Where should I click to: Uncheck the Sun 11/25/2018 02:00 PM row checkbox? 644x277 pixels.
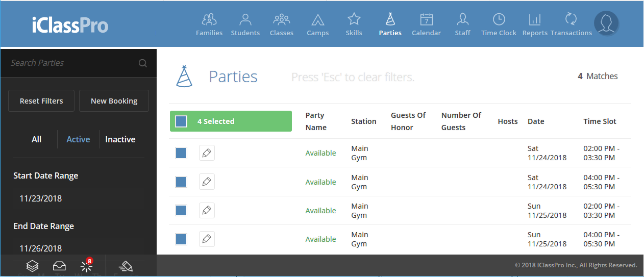[x=181, y=210]
